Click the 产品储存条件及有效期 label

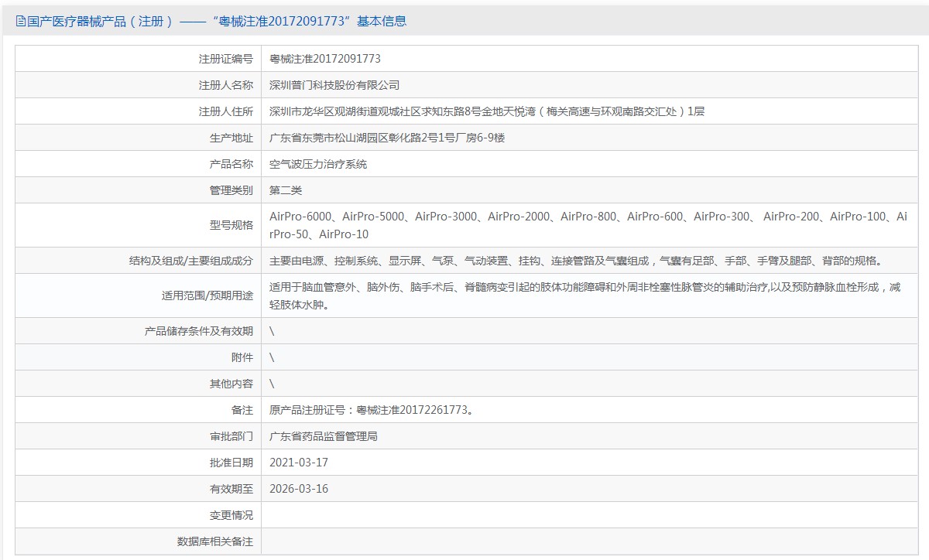coord(199,331)
